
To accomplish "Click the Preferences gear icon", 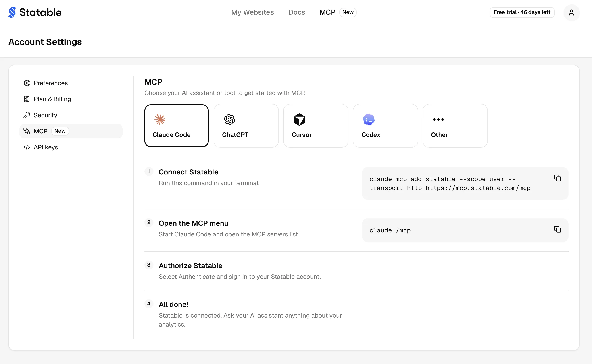I will point(27,83).
